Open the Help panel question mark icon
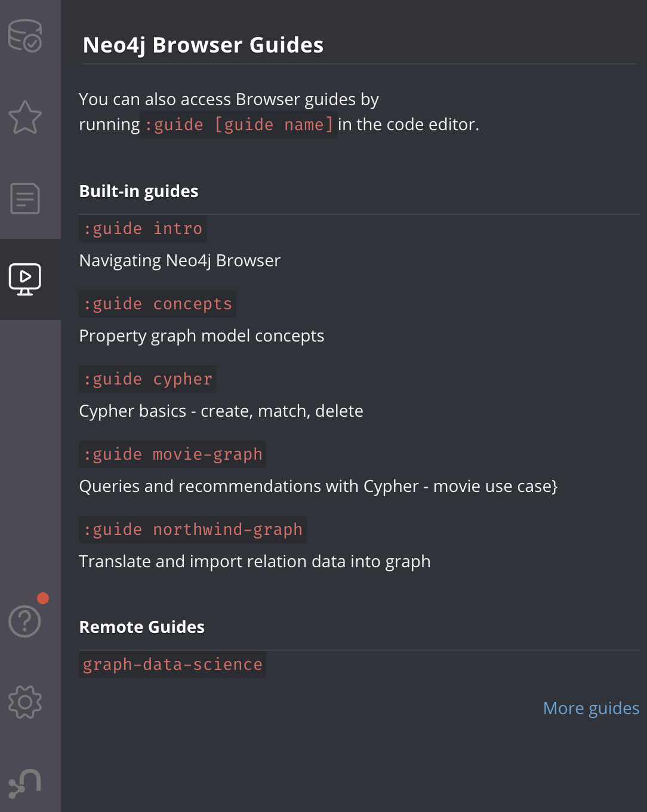The width and height of the screenshot is (647, 812). pos(24,621)
